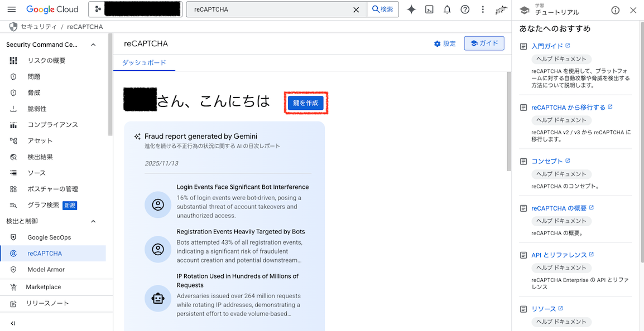
Task: Click the 鍵を作成 button
Action: click(306, 103)
